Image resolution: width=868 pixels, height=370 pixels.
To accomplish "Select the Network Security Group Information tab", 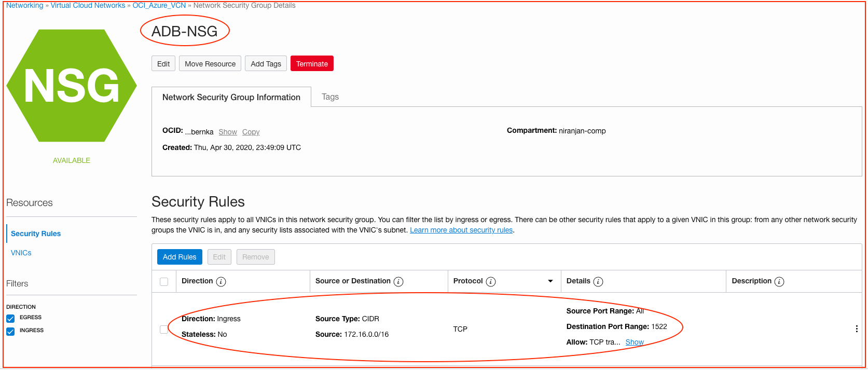I will (x=231, y=97).
